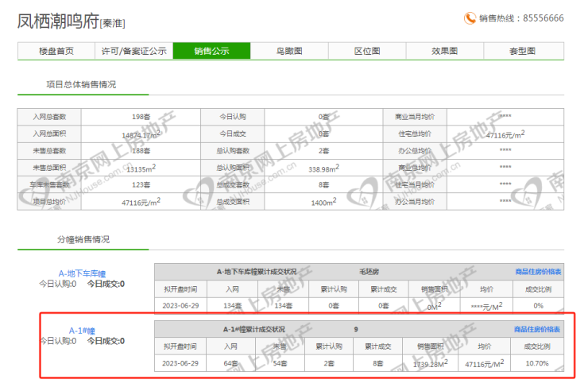Select the 分幢销售情况 section heading

[83, 239]
